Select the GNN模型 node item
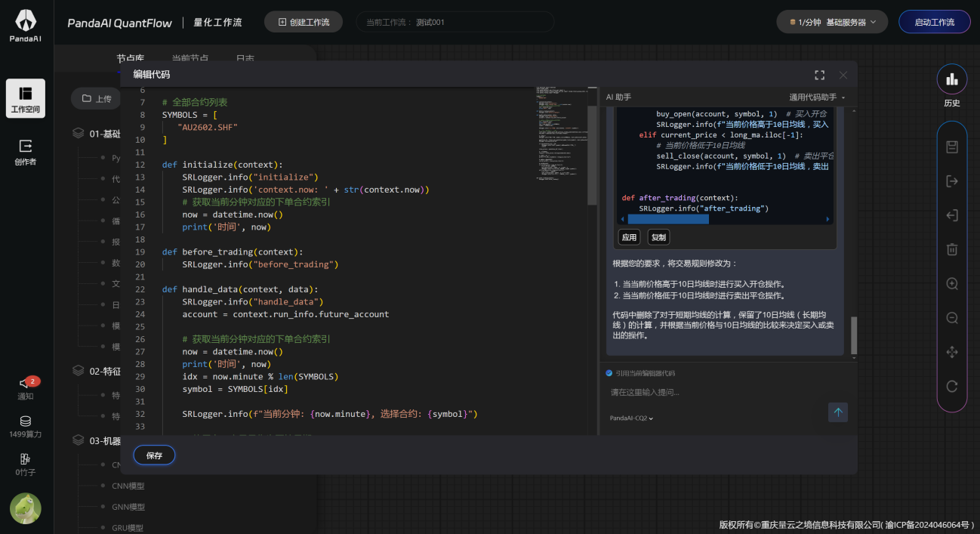Image resolution: width=980 pixels, height=534 pixels. (x=128, y=507)
